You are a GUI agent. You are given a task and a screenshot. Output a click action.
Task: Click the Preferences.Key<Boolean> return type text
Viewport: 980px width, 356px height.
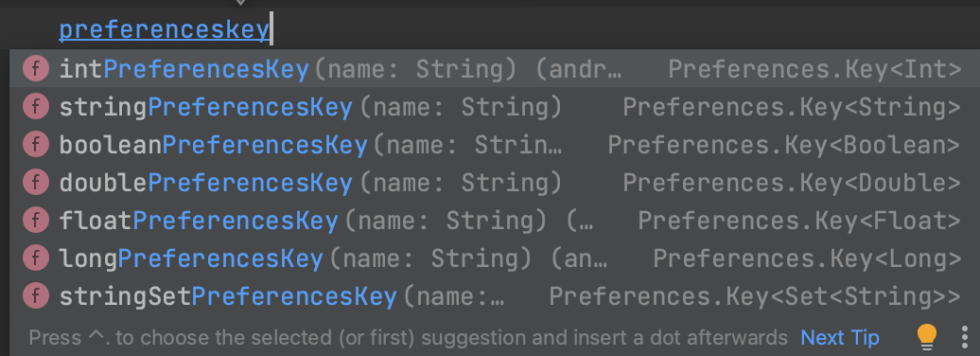click(x=784, y=145)
